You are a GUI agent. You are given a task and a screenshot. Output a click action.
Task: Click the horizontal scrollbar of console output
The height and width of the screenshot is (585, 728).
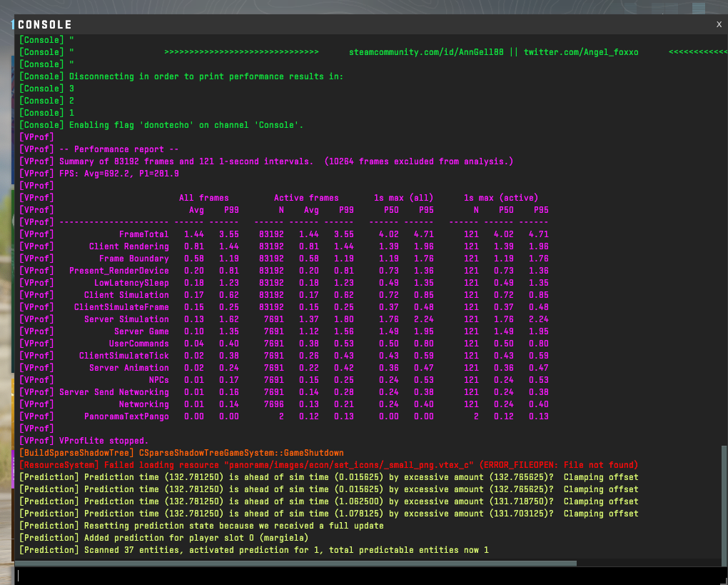[x=295, y=563]
